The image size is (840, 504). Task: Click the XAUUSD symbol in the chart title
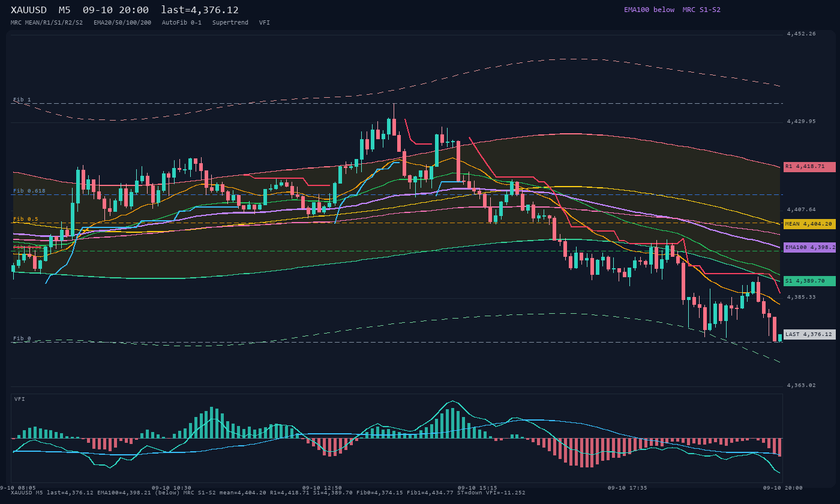pos(29,10)
